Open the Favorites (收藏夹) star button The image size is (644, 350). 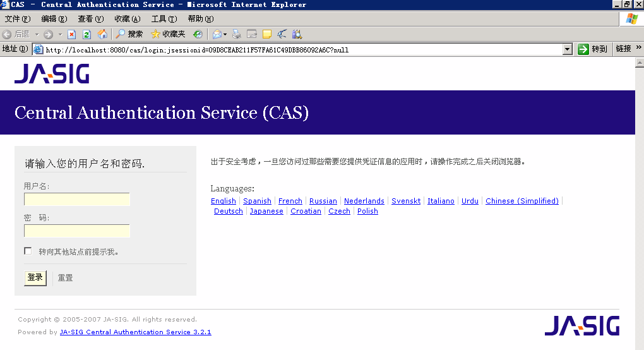tap(168, 34)
